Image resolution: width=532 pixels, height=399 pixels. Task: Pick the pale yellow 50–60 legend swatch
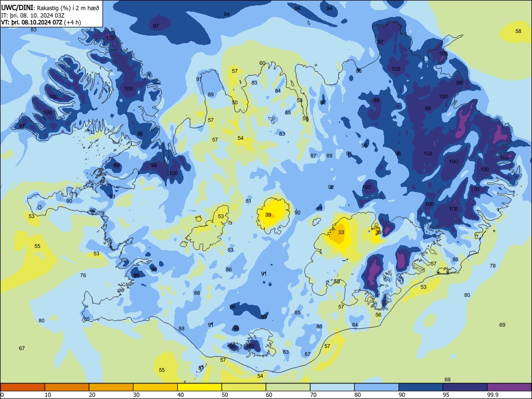244,387
